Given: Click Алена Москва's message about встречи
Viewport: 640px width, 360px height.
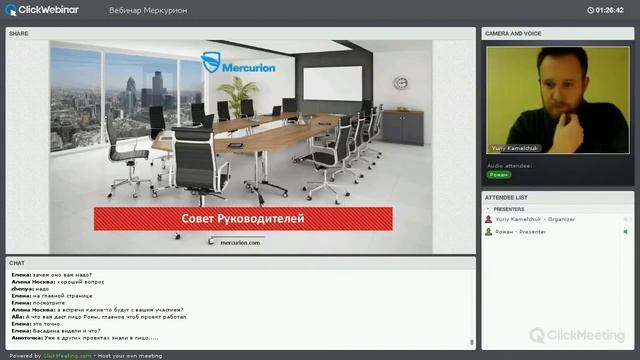Looking at the screenshot, I should pyautogui.click(x=97, y=310).
